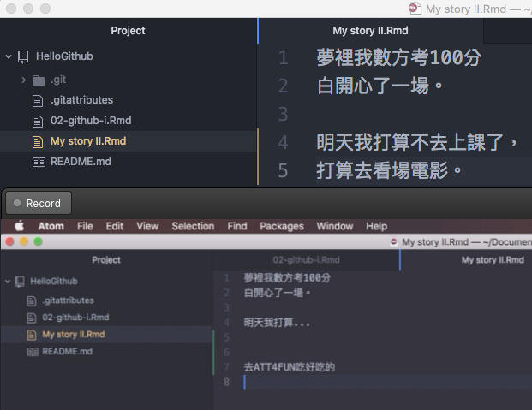Open the Help menu
This screenshot has width=532, height=410.
(x=376, y=226)
